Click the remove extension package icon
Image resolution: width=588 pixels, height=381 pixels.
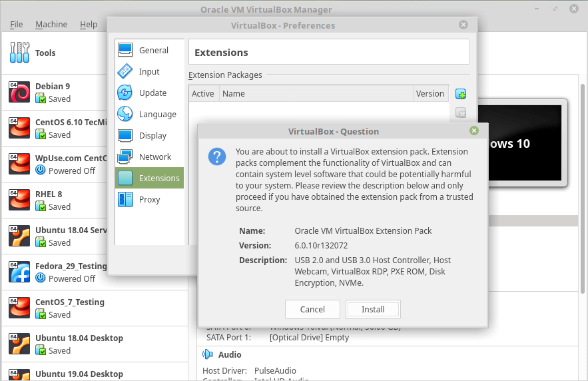click(x=460, y=113)
